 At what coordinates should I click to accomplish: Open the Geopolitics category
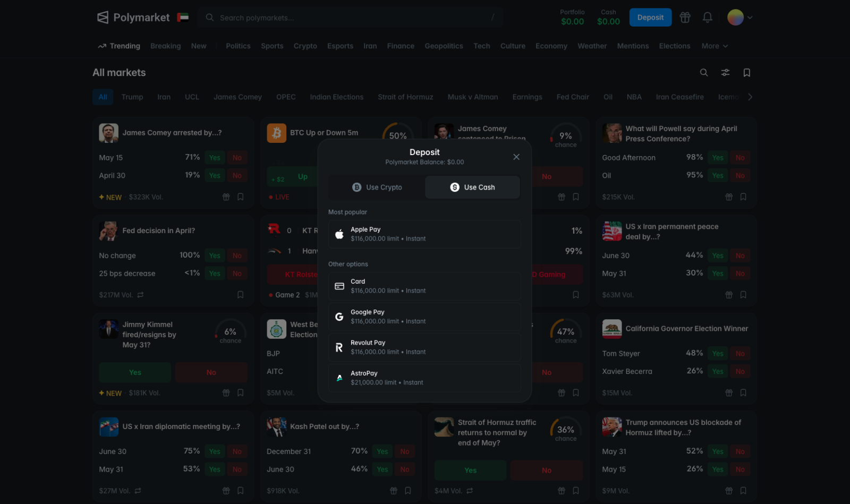tap(444, 46)
